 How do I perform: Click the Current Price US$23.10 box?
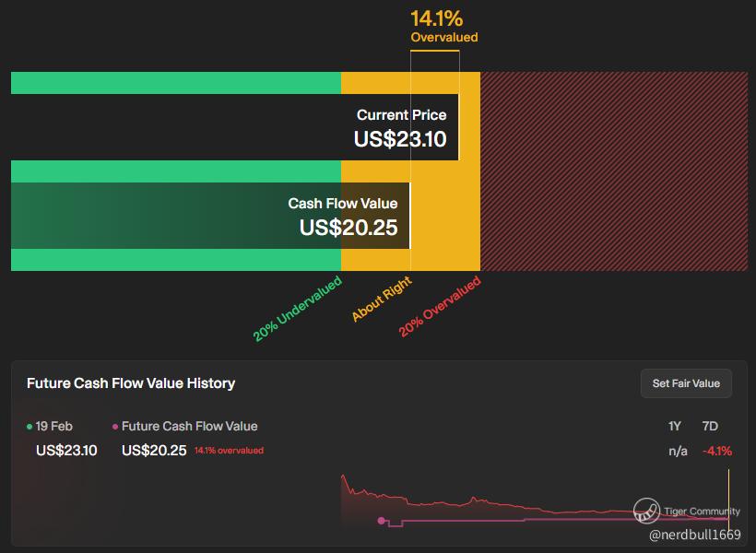tap(400, 128)
